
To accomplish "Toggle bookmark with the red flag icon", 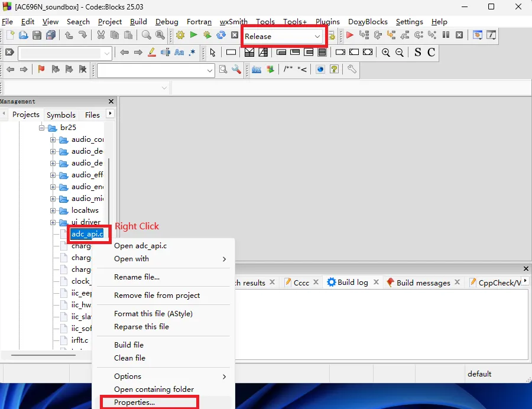I will [41, 70].
